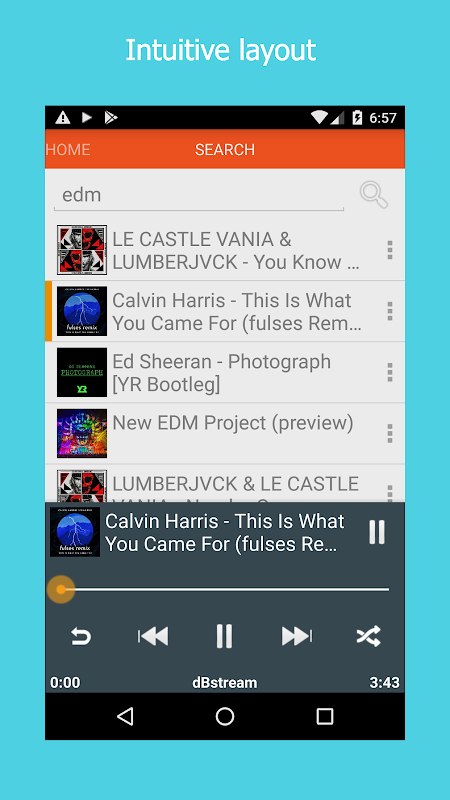The image size is (450, 800).
Task: Open options menu for Ed Sheeran Photograph
Action: coord(390,372)
